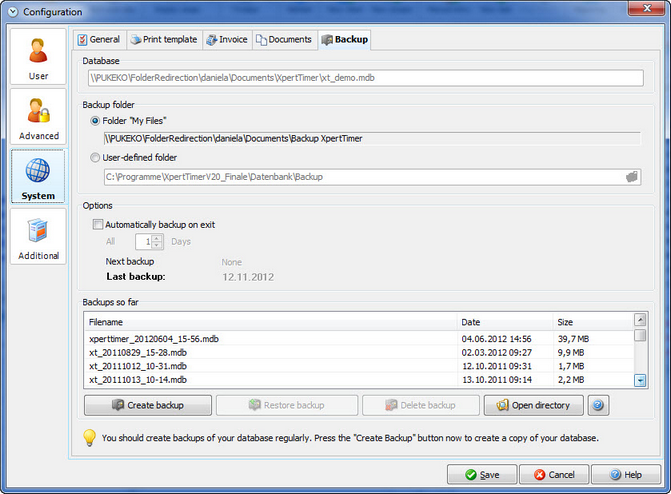Image resolution: width=671 pixels, height=494 pixels.
Task: Decrease the backup days spinner value
Action: (x=157, y=245)
